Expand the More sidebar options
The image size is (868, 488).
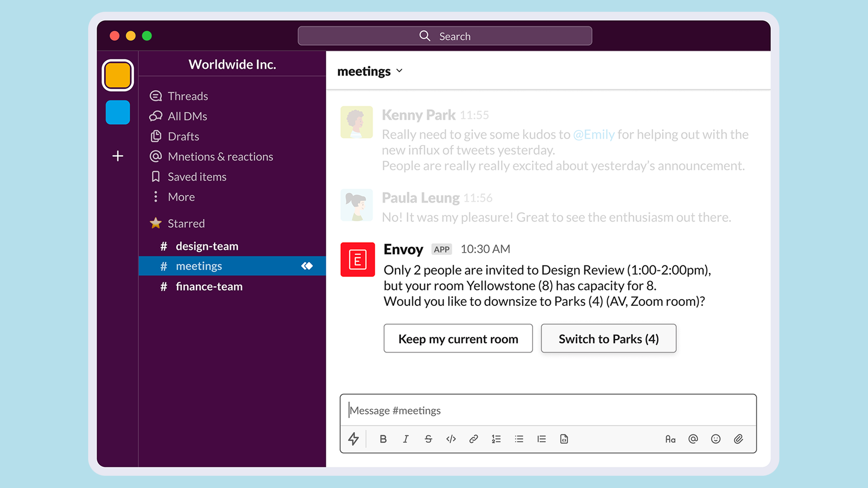click(181, 197)
